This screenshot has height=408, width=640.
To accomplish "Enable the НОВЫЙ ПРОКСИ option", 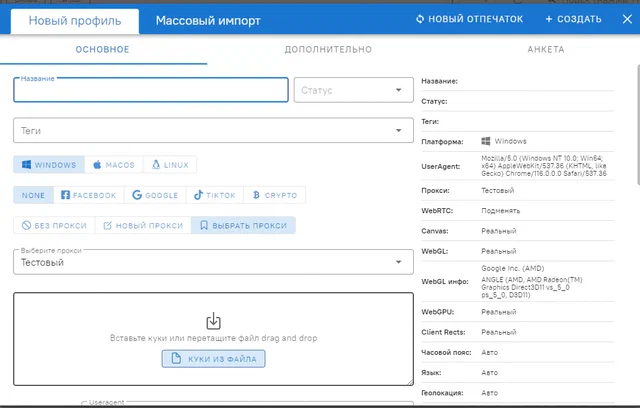I will 143,225.
